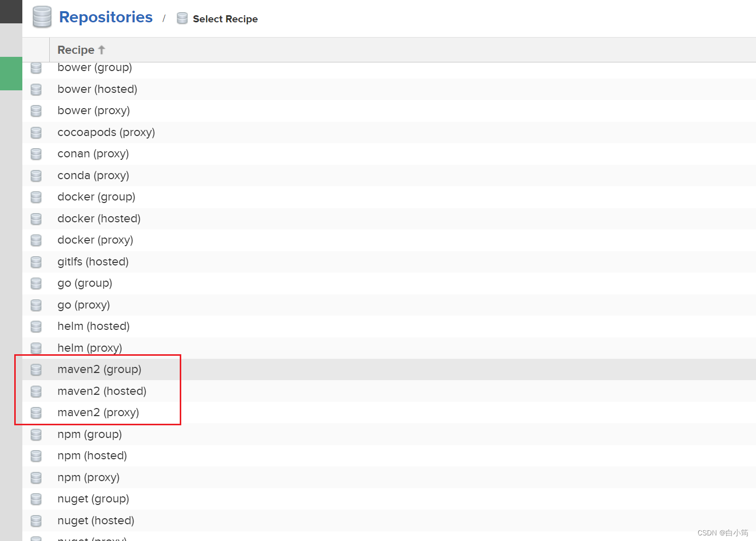The height and width of the screenshot is (541, 756).
Task: Click the database icon beside bower (hosted)
Action: [36, 90]
